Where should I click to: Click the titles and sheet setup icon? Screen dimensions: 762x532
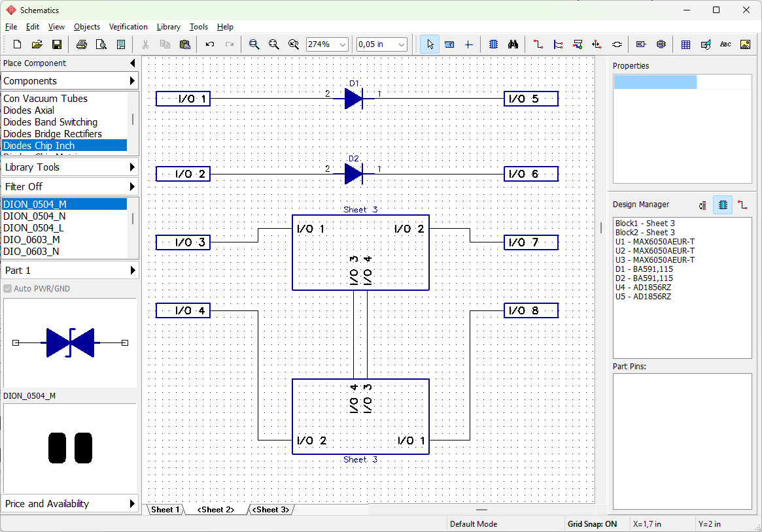(x=121, y=44)
